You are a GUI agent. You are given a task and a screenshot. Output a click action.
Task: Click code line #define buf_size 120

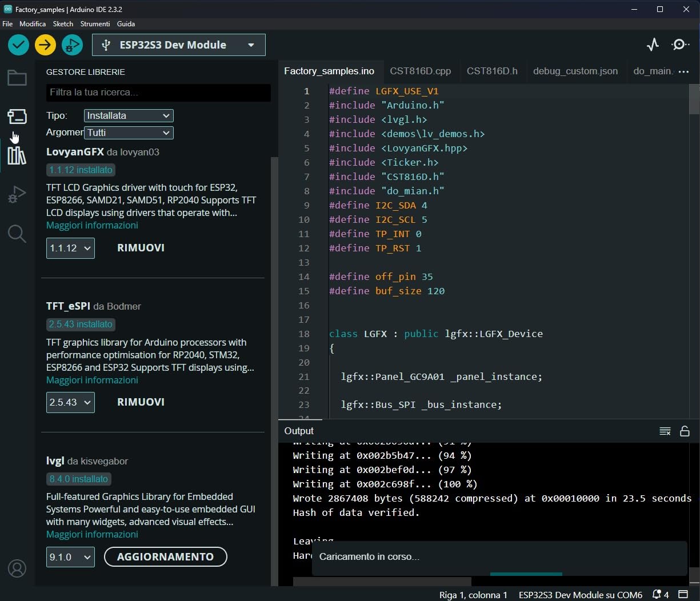pos(387,291)
